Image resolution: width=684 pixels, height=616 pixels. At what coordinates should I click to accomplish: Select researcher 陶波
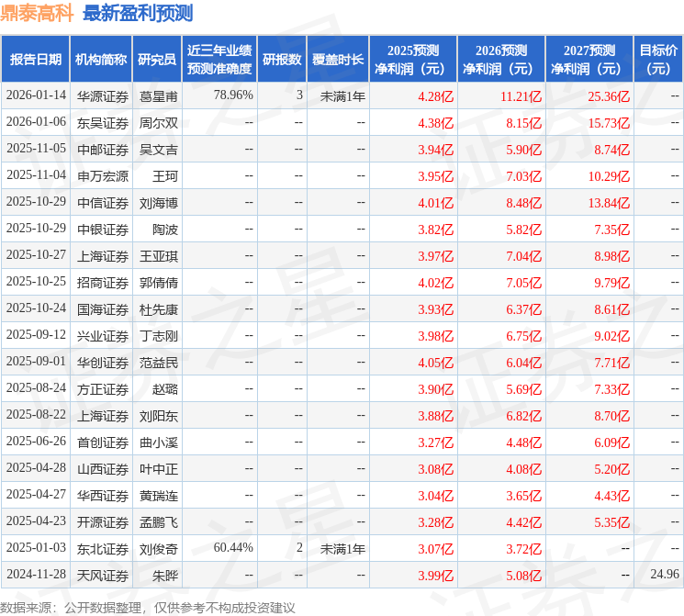165,230
